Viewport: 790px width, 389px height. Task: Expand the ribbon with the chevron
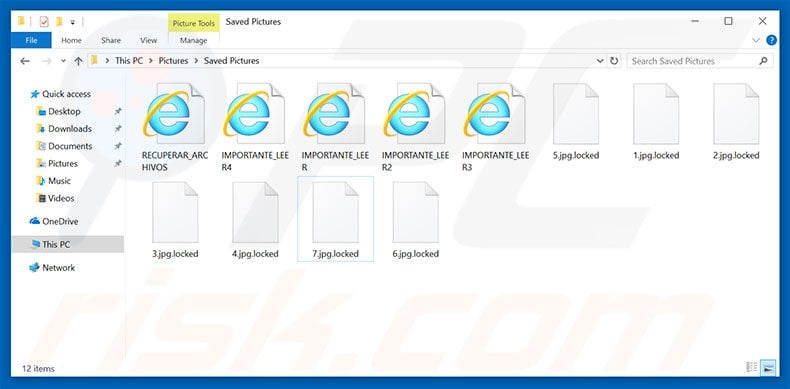point(756,40)
